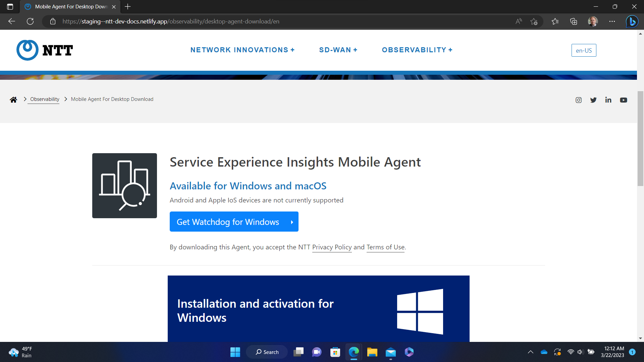
Task: Open a new browser tab
Action: click(128, 7)
